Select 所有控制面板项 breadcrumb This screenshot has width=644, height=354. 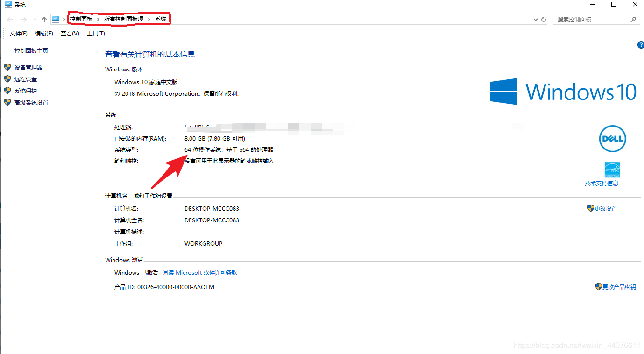(124, 19)
